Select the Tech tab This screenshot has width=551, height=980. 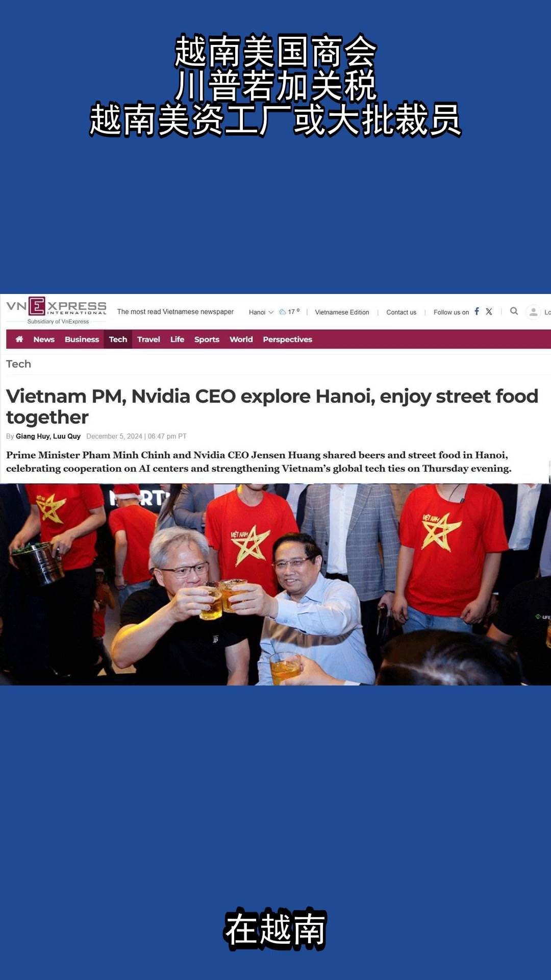point(118,339)
